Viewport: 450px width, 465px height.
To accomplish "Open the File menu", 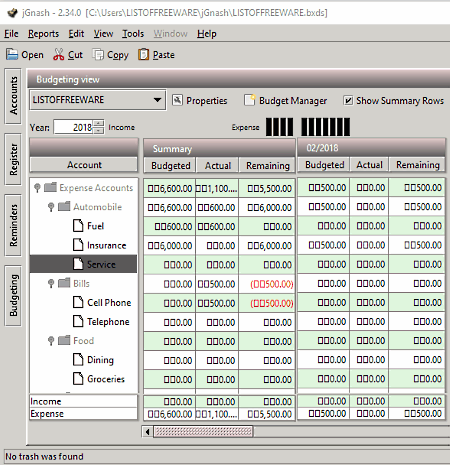I will click(x=11, y=34).
